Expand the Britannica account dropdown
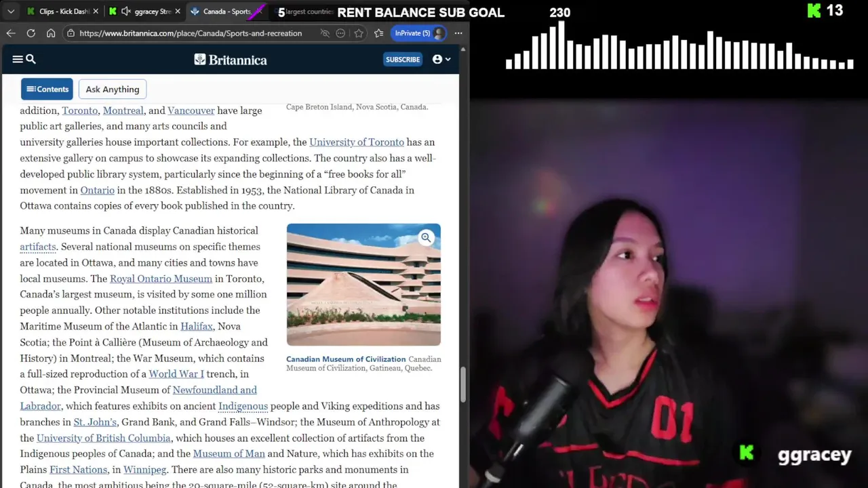This screenshot has width=868, height=488. 441,60
